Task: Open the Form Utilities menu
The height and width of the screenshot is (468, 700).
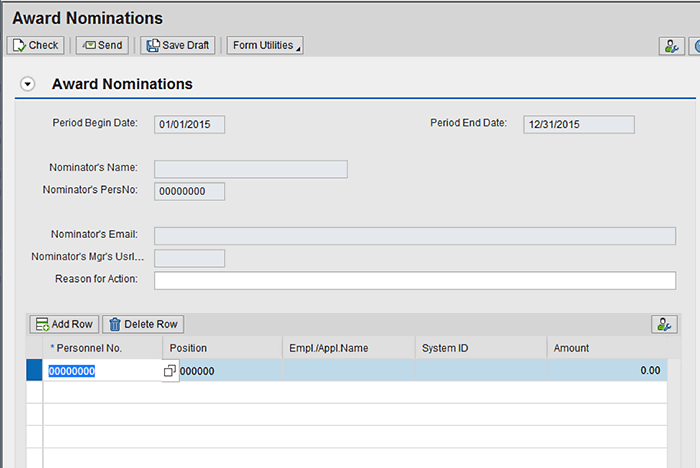Action: [x=264, y=45]
